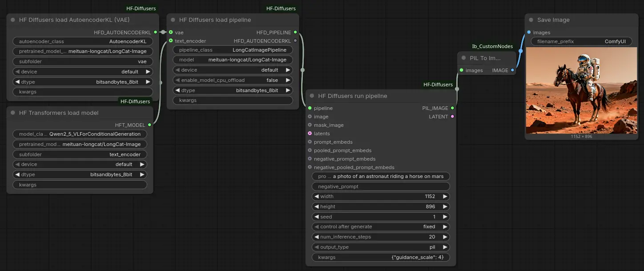Click the prompt_embeds input port
Viewport: 644px width, 271px height.
310,142
